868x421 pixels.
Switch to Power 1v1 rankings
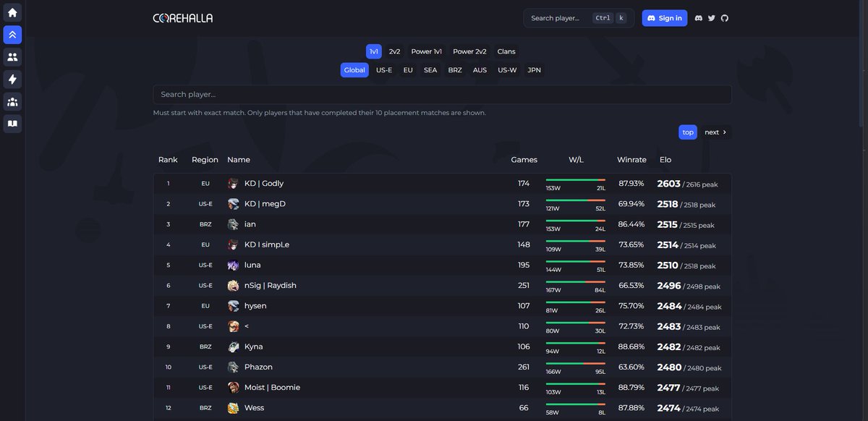coord(427,51)
